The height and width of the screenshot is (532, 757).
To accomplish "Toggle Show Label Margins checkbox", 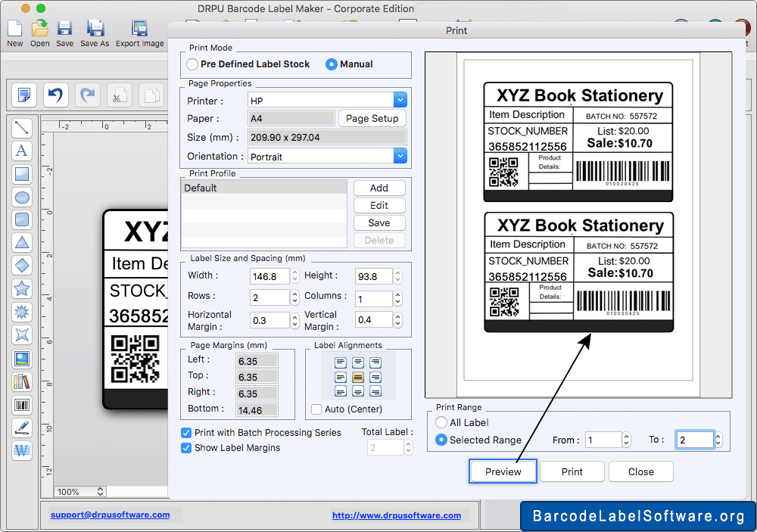I will (x=186, y=448).
